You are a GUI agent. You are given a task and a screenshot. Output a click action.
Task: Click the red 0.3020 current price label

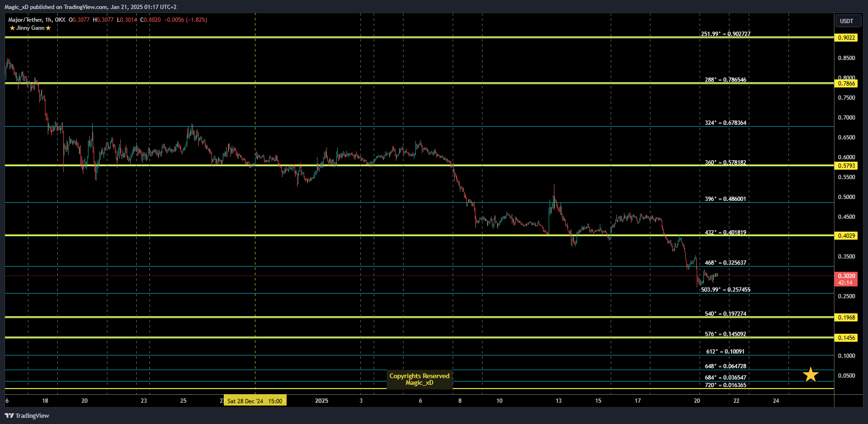[x=846, y=279]
